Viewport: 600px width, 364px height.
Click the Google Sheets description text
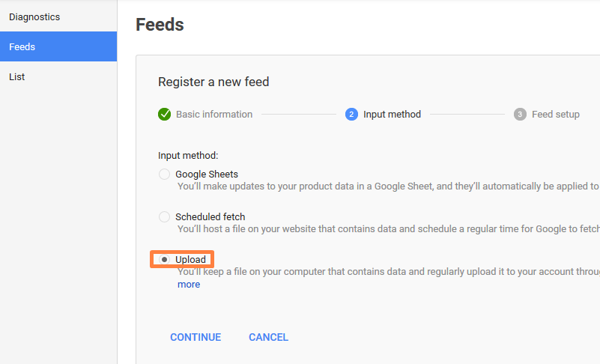coord(387,186)
